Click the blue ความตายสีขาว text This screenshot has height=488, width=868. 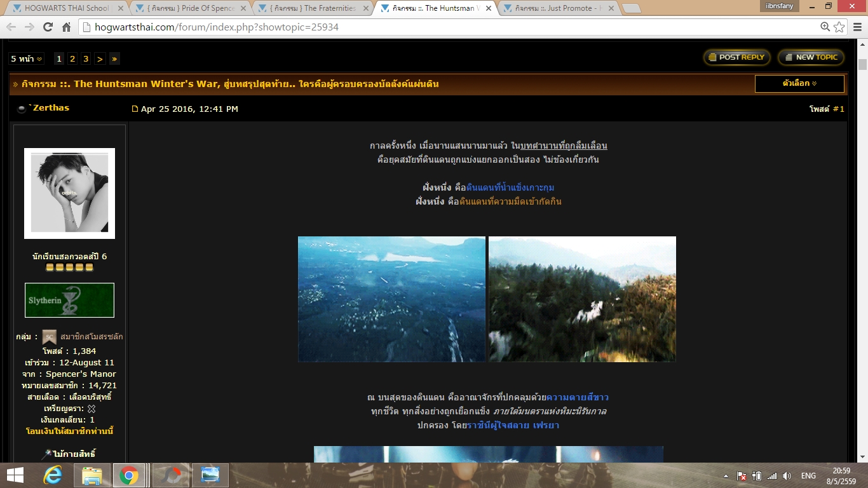click(x=577, y=397)
